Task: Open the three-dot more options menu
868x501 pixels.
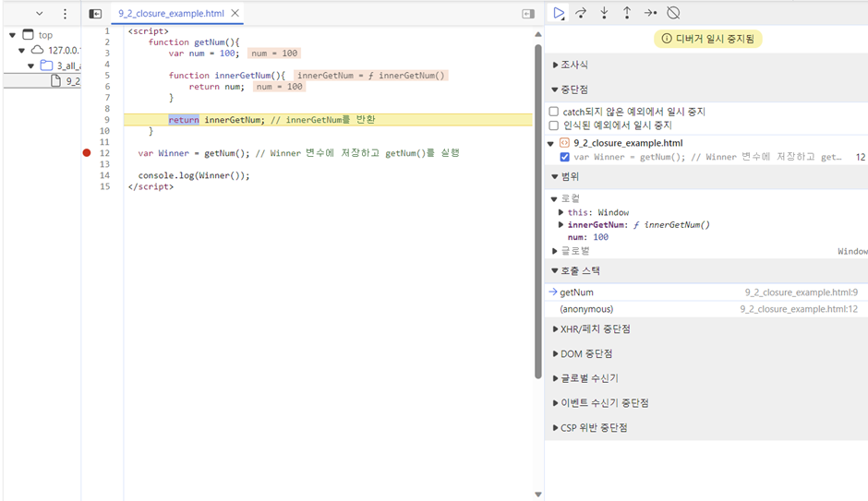Action: (x=65, y=13)
